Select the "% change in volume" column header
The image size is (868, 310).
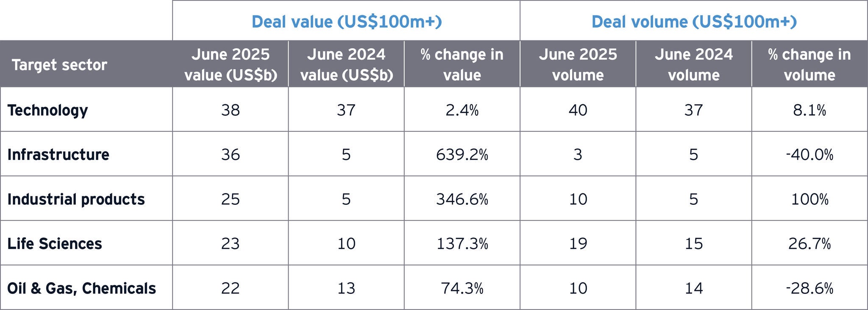point(809,64)
